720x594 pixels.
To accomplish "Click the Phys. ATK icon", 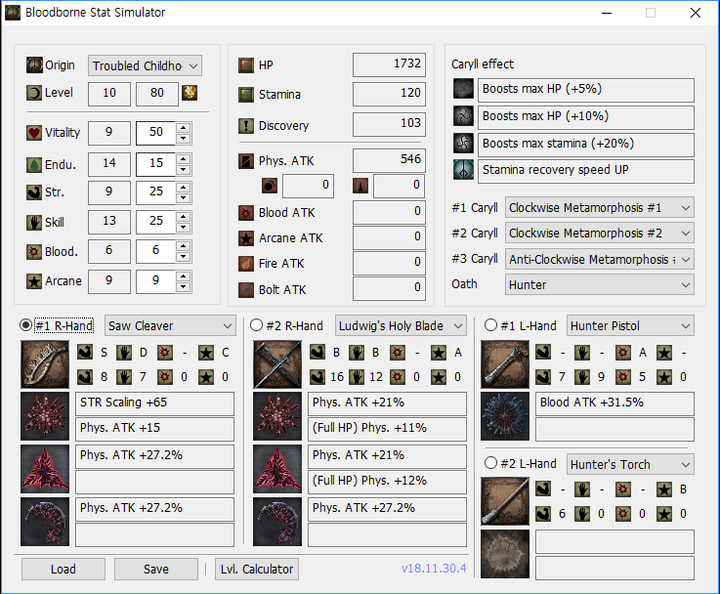I will (x=246, y=161).
